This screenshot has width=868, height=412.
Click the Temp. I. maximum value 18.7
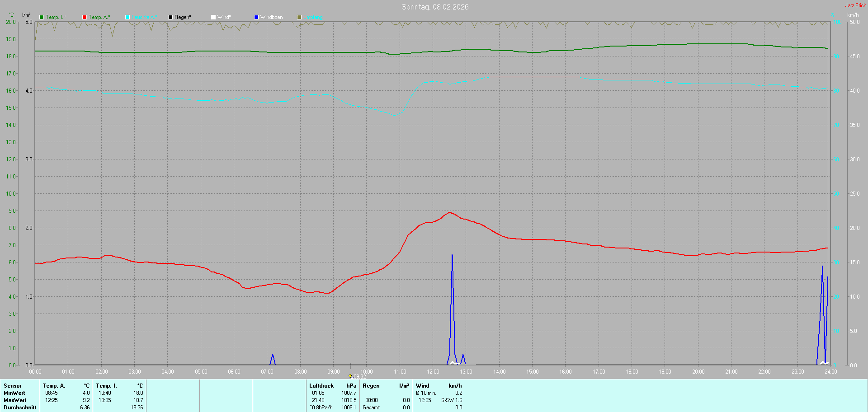138,400
